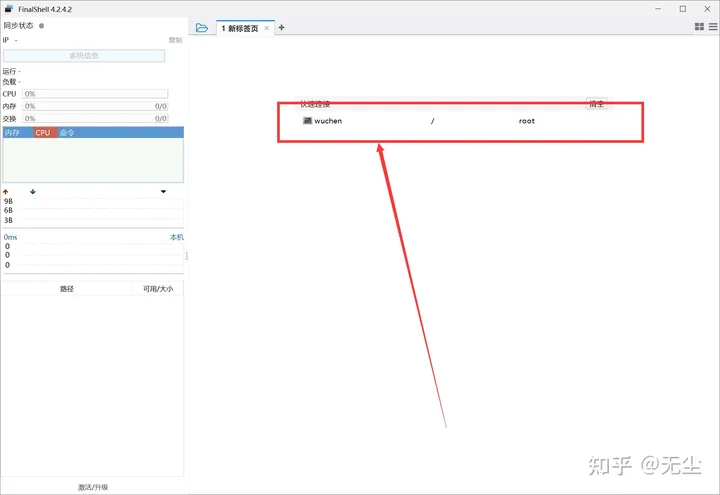Add a new tab with plus icon
The image size is (720, 495).
point(281,28)
